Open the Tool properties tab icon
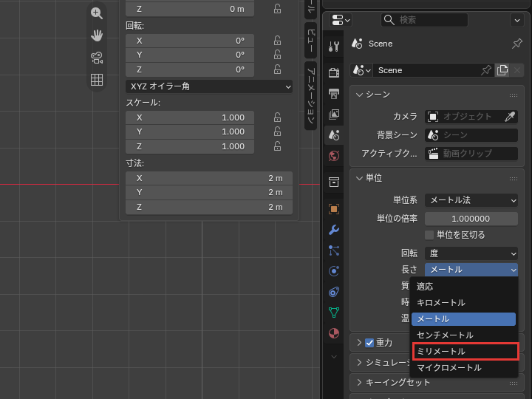 (334, 46)
